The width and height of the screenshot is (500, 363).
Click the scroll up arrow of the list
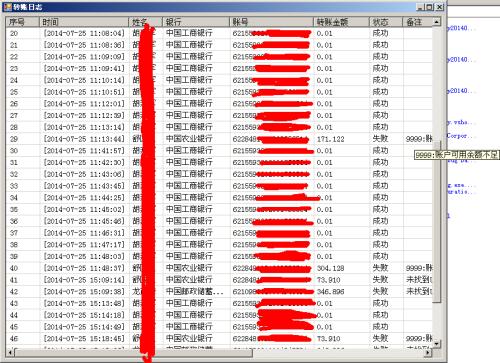[x=437, y=22]
